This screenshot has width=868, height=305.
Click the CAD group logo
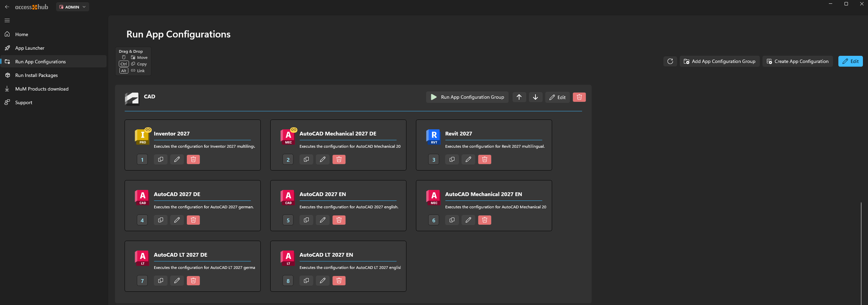(132, 99)
